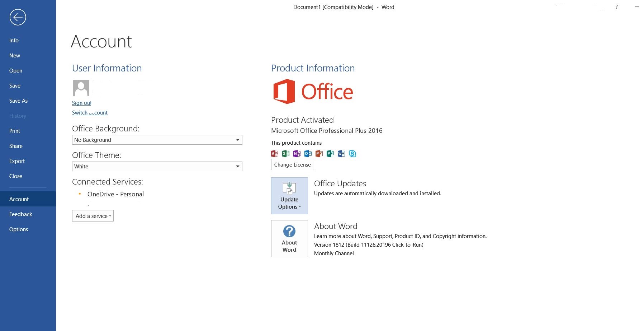Open the Share sidebar item
Image resolution: width=644 pixels, height=331 pixels.
click(28, 146)
